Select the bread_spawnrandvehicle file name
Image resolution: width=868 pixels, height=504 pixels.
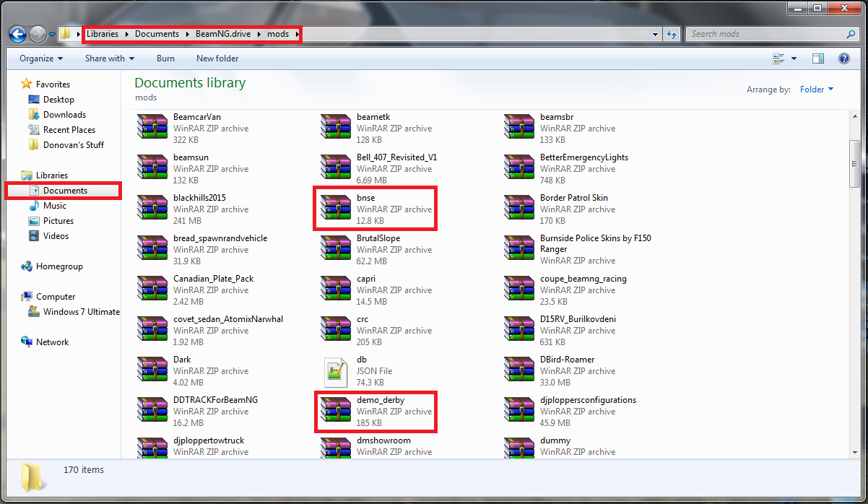point(220,238)
